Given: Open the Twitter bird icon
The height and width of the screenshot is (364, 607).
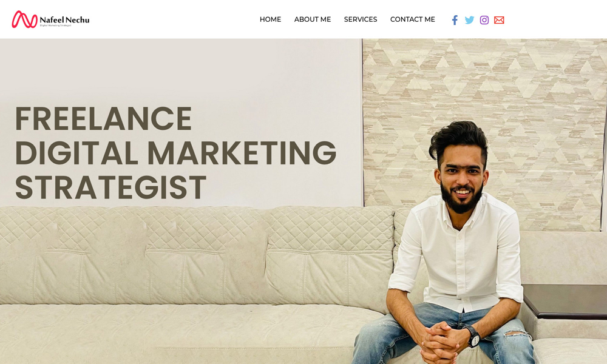Looking at the screenshot, I should point(469,20).
